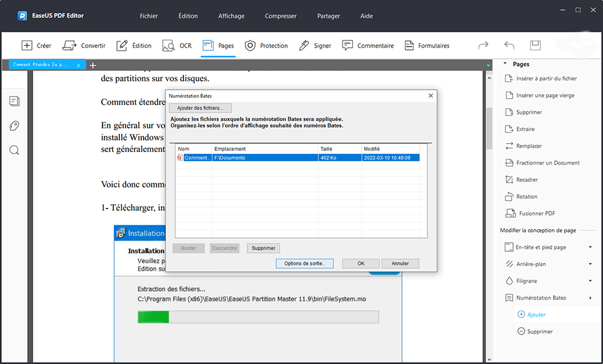Click the 462 Ko size cell
Image resolution: width=603 pixels, height=364 pixels.
pyautogui.click(x=339, y=157)
